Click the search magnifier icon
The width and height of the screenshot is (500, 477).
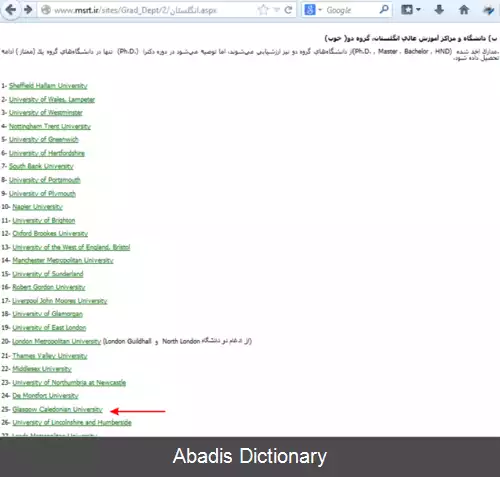click(384, 10)
